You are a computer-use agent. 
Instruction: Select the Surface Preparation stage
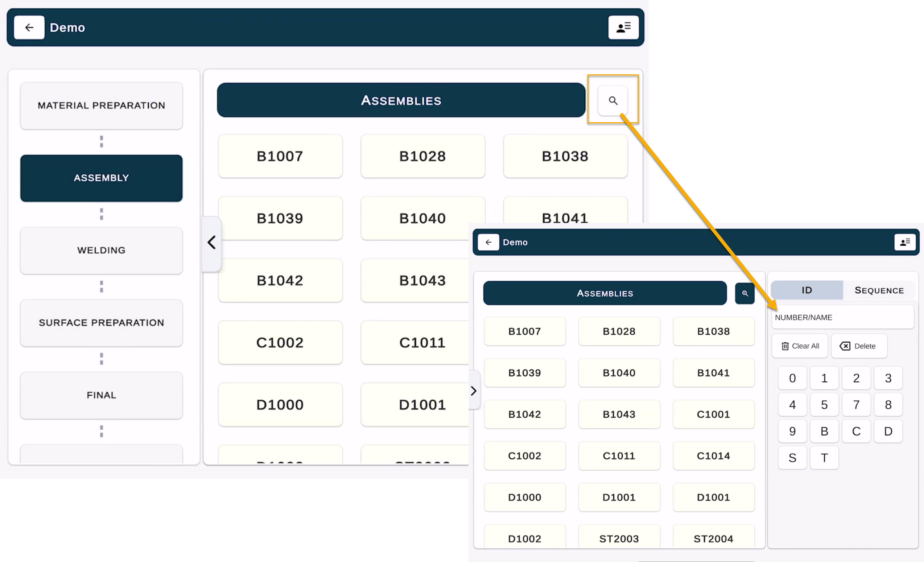(x=101, y=323)
